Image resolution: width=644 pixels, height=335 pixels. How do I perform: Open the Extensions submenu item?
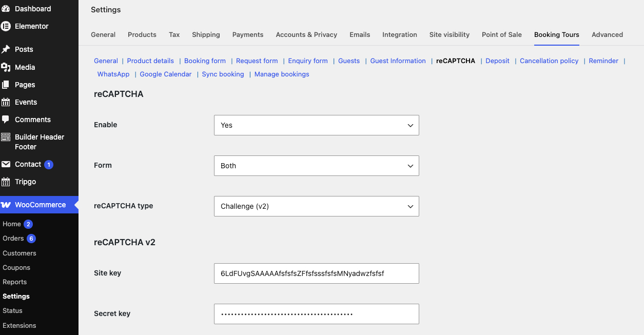[19, 325]
